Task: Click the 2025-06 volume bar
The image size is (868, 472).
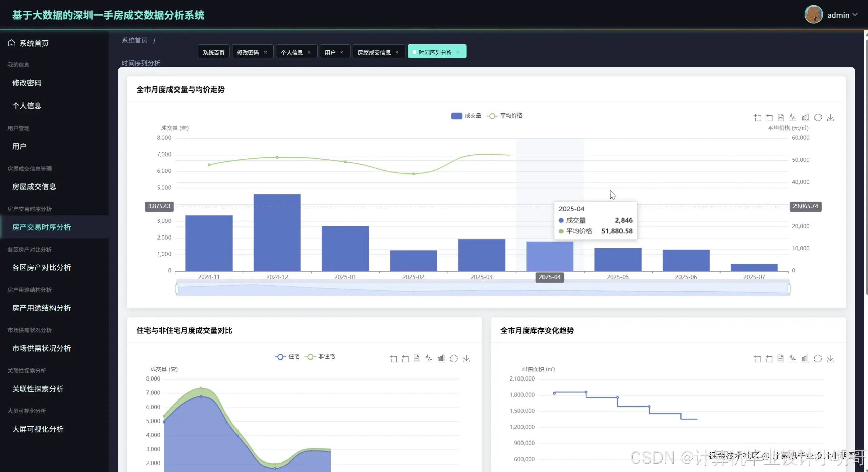Action: point(686,260)
